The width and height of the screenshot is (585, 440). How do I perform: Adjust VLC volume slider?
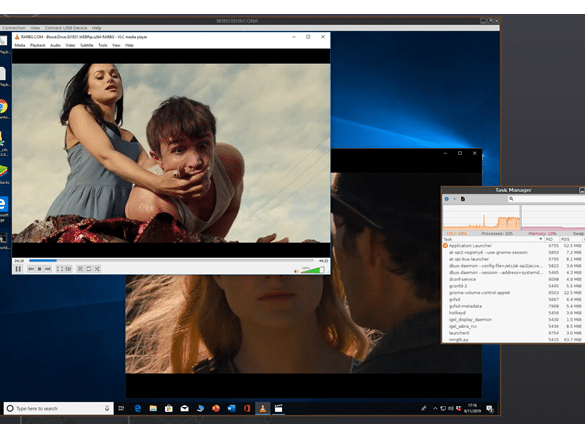coord(313,269)
